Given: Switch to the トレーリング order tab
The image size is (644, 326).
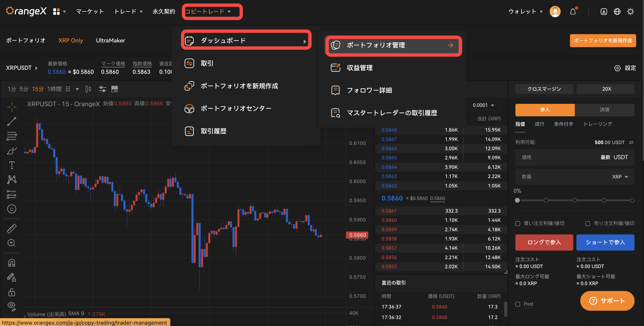Looking at the screenshot, I should pos(598,124).
